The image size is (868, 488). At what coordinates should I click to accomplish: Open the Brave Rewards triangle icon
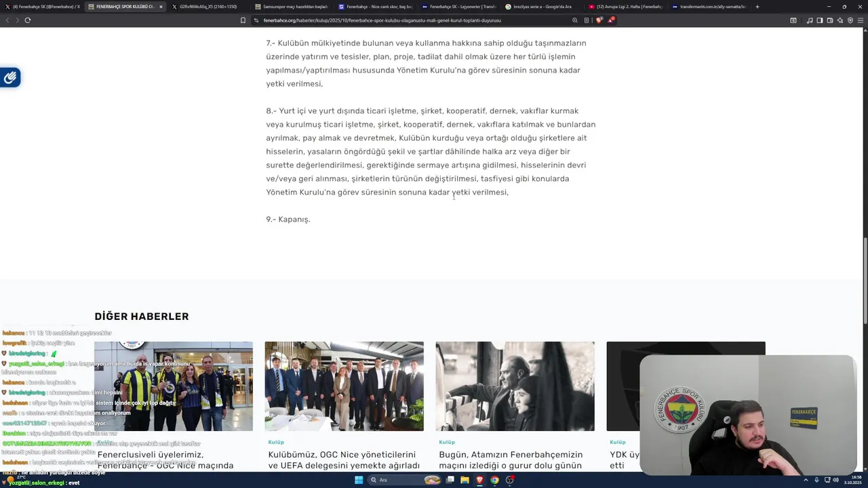611,20
